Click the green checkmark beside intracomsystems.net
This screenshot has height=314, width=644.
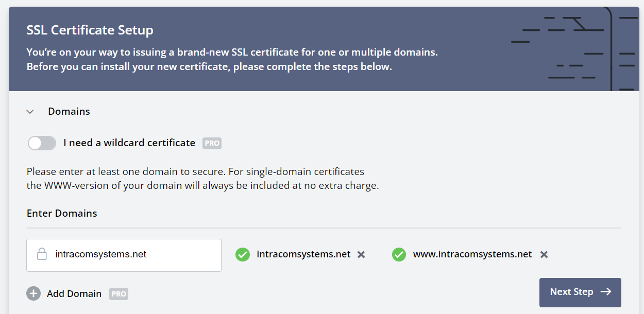(x=242, y=254)
